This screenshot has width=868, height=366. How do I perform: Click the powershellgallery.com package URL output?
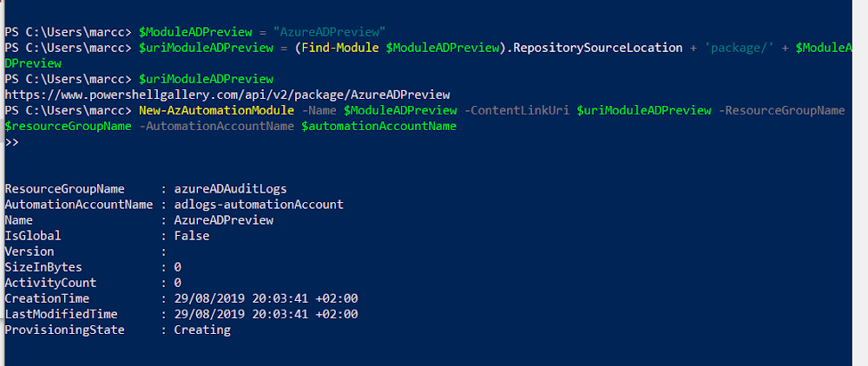[227, 95]
